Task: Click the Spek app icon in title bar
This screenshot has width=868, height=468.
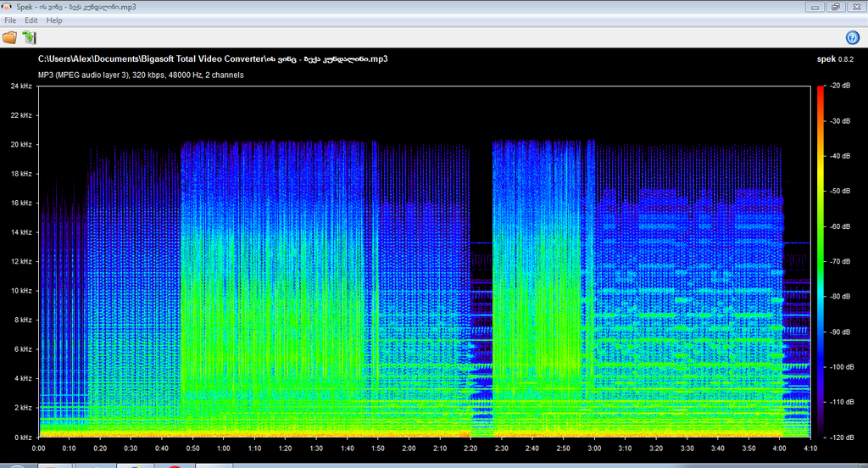Action: point(7,7)
